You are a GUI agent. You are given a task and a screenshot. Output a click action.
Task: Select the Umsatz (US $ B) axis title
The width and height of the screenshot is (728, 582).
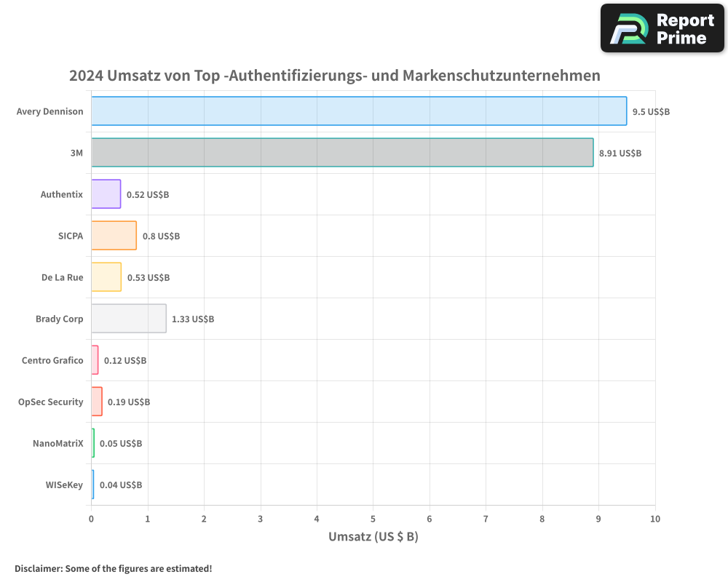373,536
